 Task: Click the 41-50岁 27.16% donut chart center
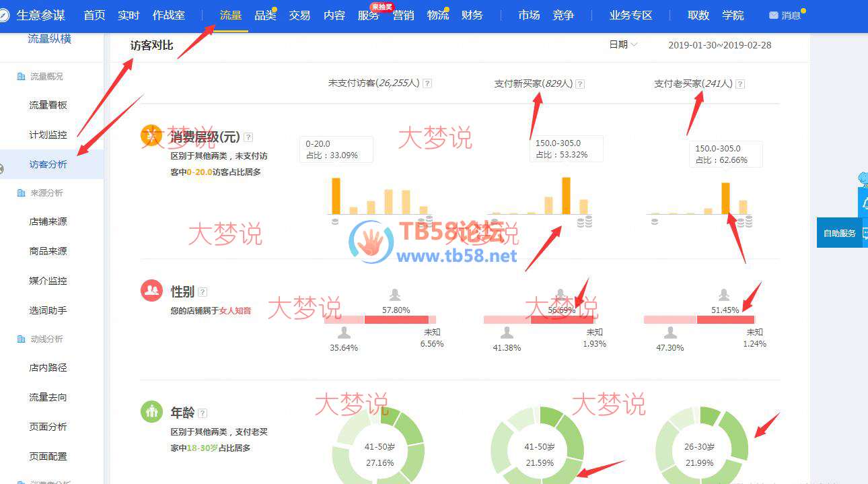tap(379, 454)
